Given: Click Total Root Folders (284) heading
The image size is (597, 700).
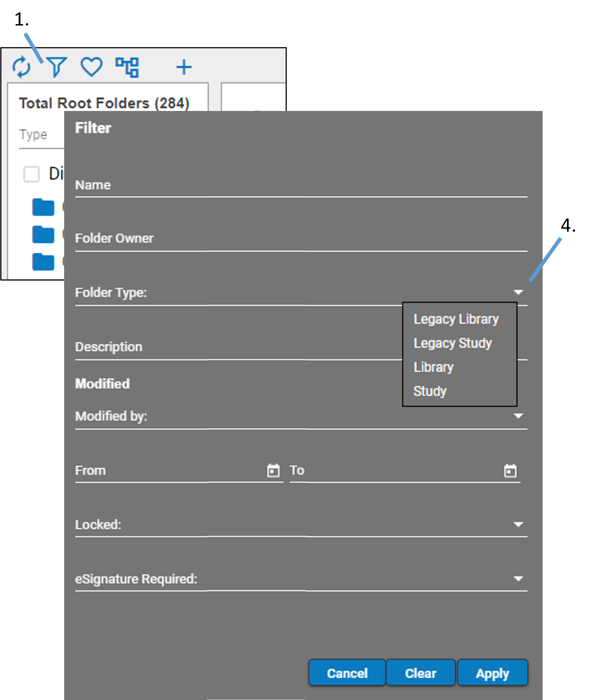Looking at the screenshot, I should pos(104,103).
